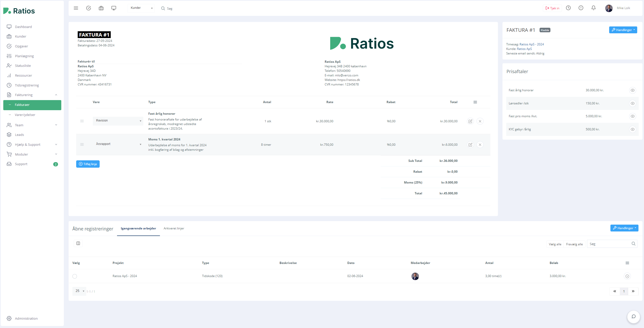644x328 pixels.
Task: Expand the Team sidebar section
Action: point(32,125)
